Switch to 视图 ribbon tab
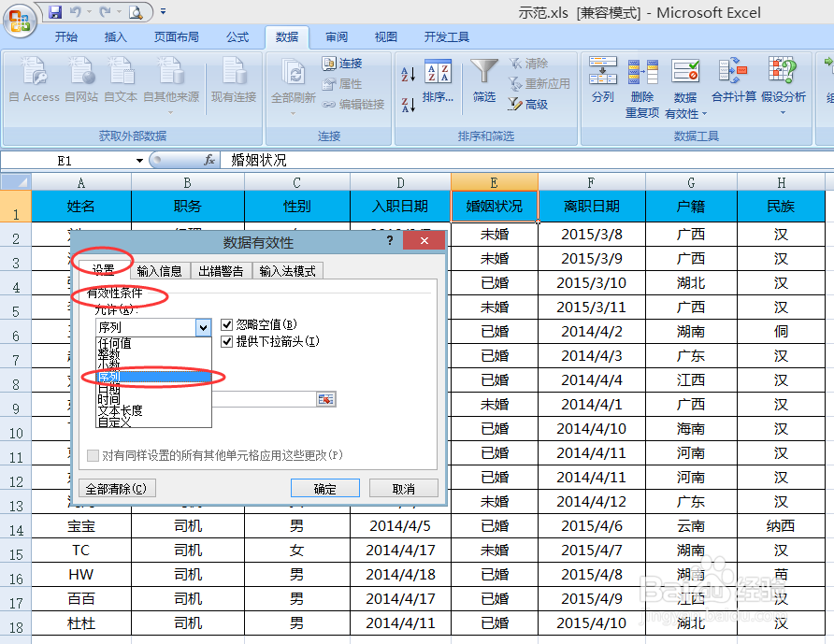Image resolution: width=834 pixels, height=644 pixels. pos(385,36)
